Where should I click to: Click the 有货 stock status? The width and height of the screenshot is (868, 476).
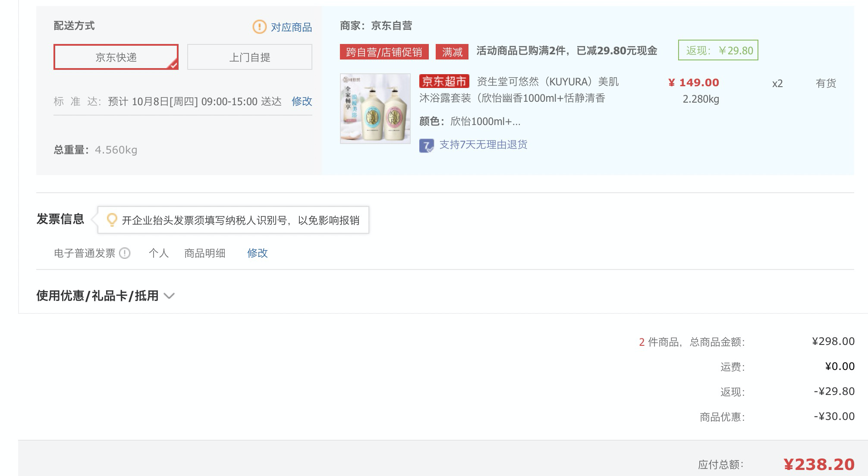click(x=826, y=83)
